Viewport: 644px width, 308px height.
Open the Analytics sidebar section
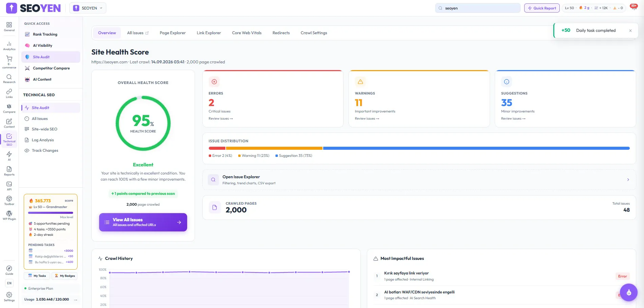9,46
